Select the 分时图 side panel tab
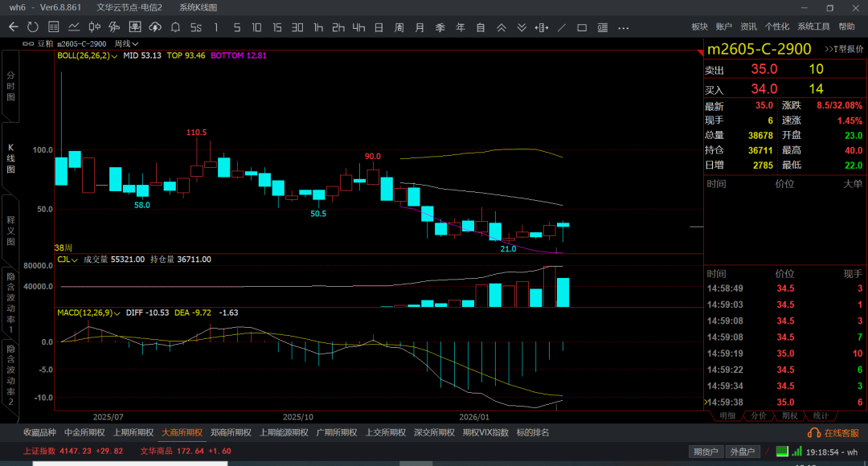This screenshot has height=466, width=868. click(10, 85)
